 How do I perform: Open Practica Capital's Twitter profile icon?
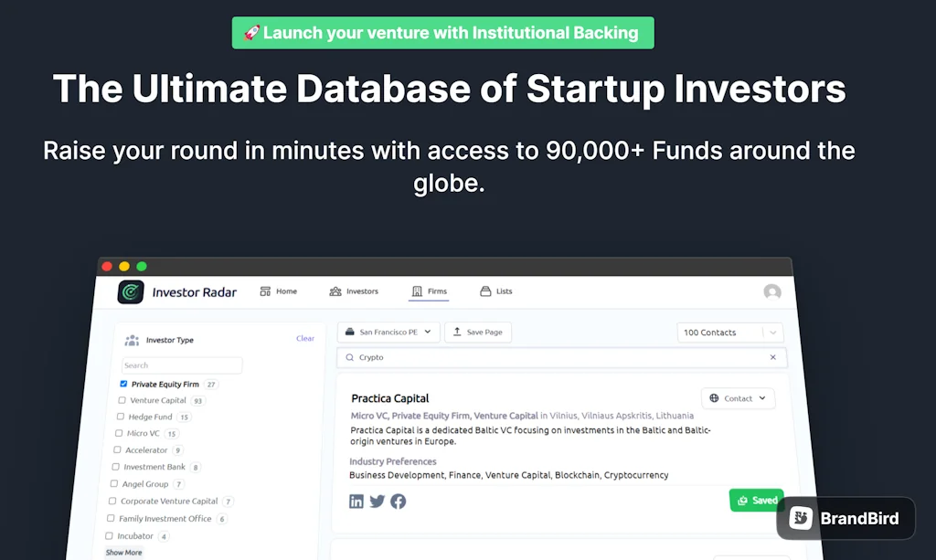coord(378,501)
